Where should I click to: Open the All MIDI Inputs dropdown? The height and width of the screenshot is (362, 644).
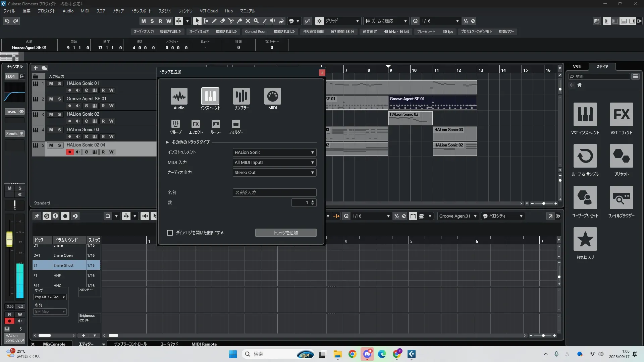click(x=274, y=163)
